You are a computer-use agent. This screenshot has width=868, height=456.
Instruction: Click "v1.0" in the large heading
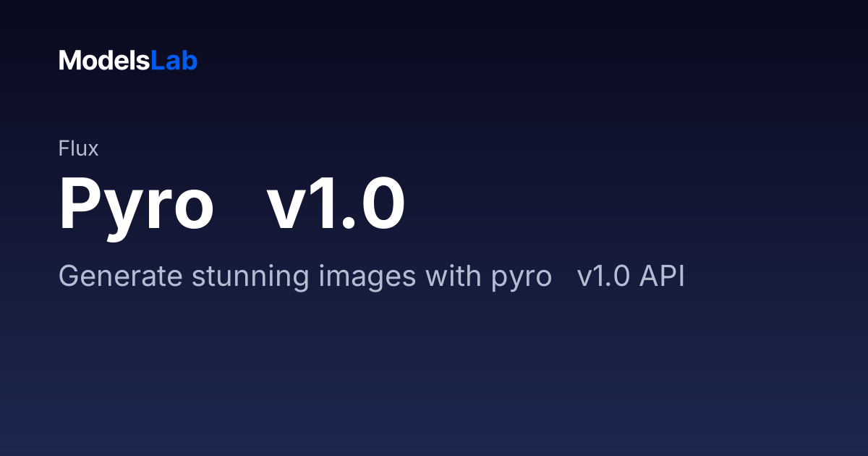click(336, 203)
